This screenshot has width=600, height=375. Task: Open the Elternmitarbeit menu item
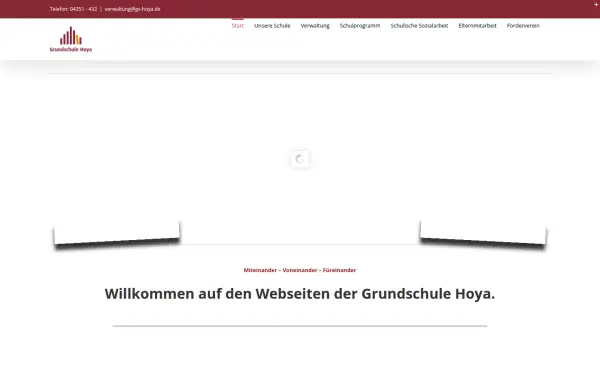(477, 26)
